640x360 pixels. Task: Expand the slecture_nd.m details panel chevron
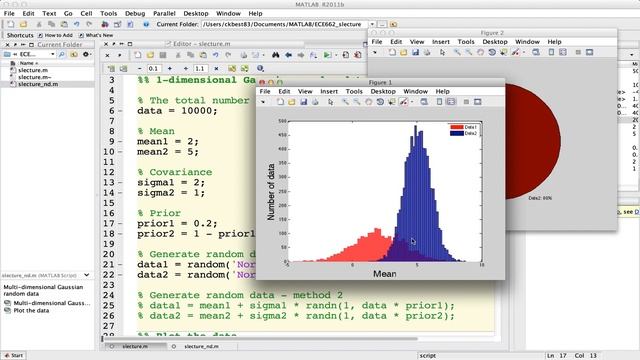(x=87, y=275)
